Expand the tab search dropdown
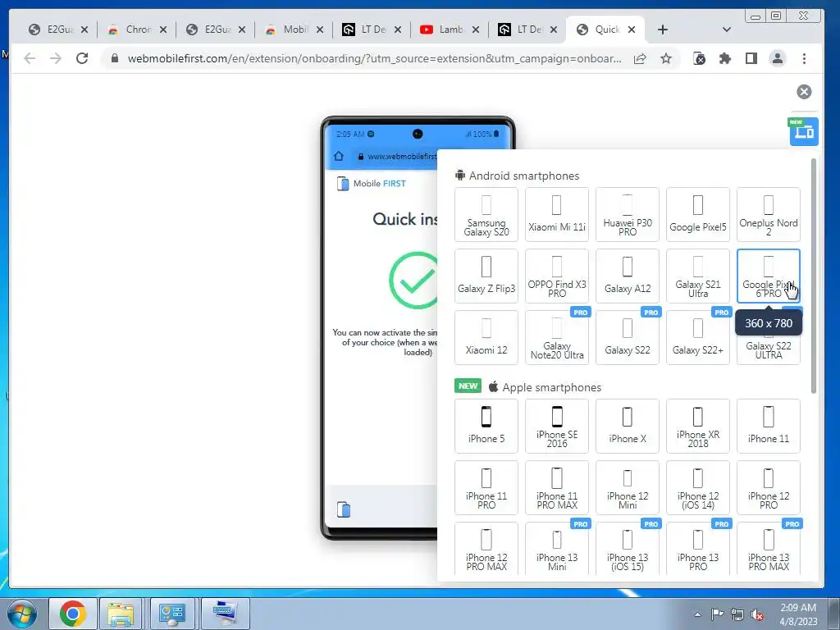 [x=727, y=30]
